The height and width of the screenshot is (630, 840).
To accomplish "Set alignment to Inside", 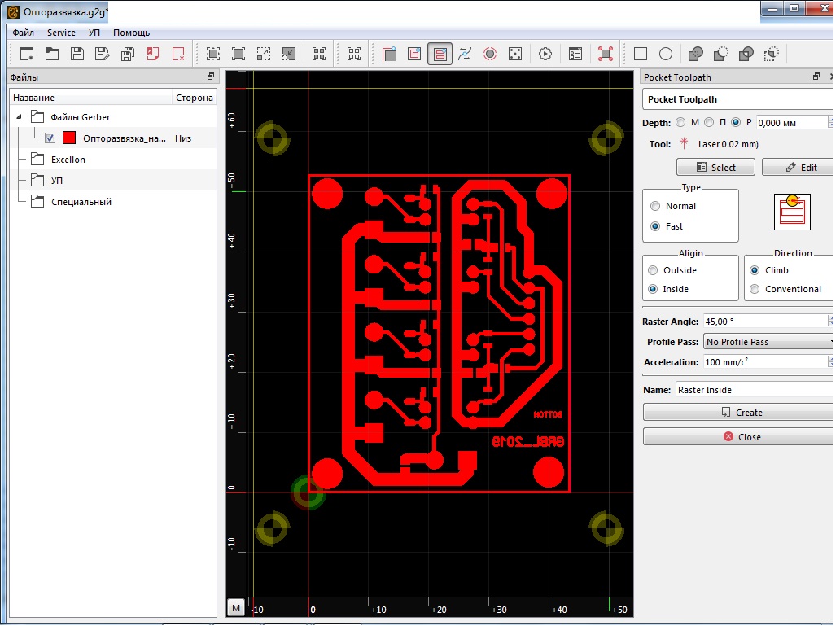I will [653, 289].
